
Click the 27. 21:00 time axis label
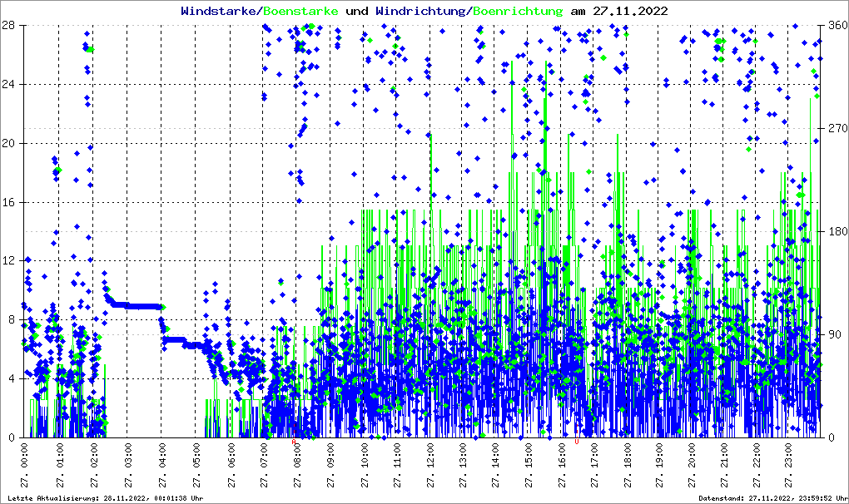(x=724, y=466)
